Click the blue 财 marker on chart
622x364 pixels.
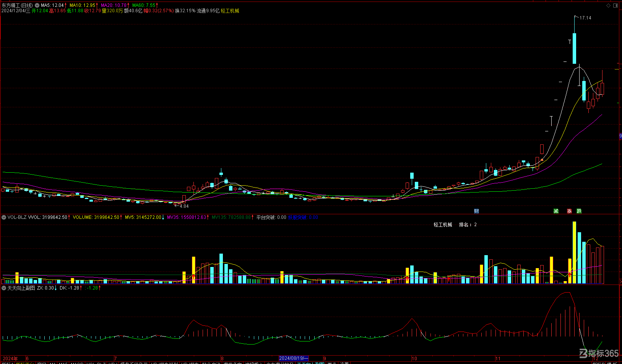pos(476,211)
